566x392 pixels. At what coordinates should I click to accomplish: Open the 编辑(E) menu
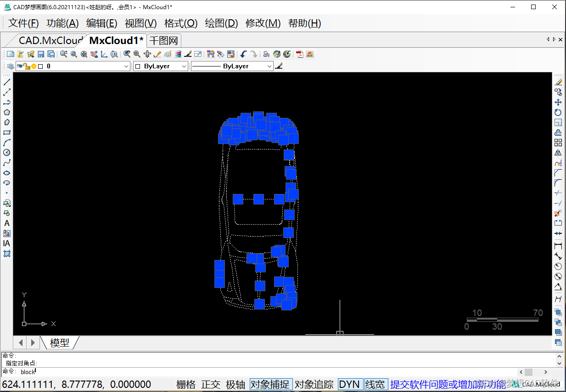pyautogui.click(x=102, y=23)
